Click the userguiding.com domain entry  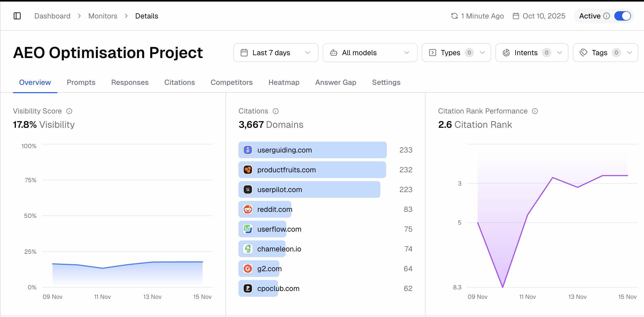pos(312,150)
